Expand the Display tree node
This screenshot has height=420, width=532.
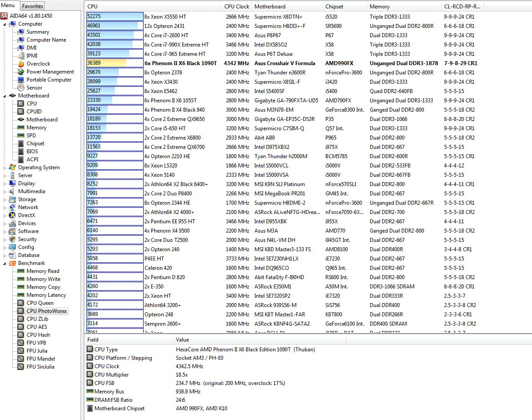click(x=5, y=183)
